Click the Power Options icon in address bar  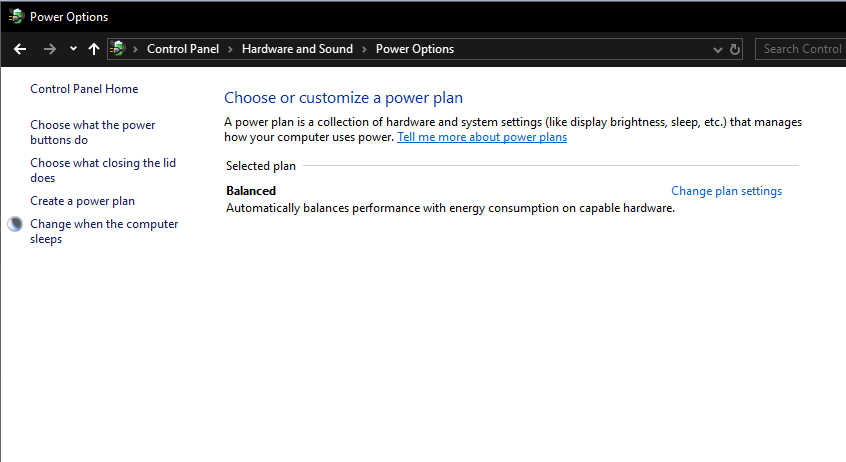tap(118, 49)
